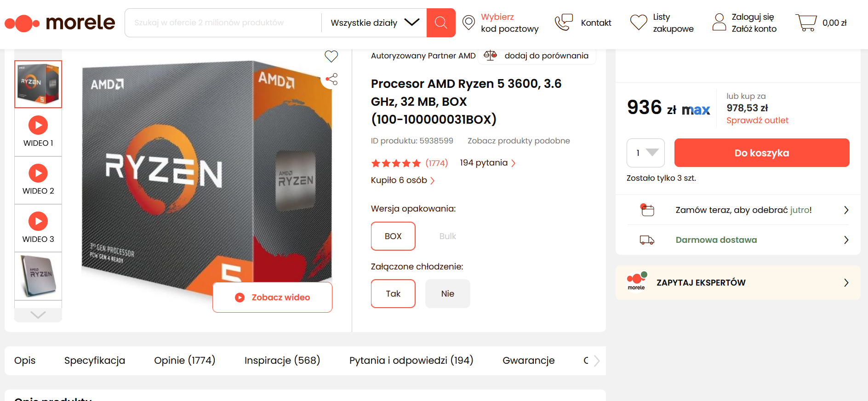This screenshot has width=868, height=401.
Task: Select Tak for included cooling
Action: 393,293
